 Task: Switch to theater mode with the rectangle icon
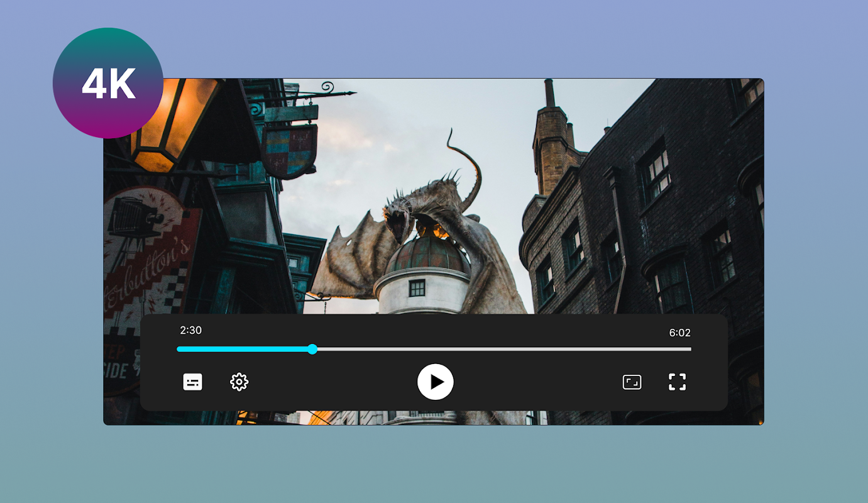632,382
